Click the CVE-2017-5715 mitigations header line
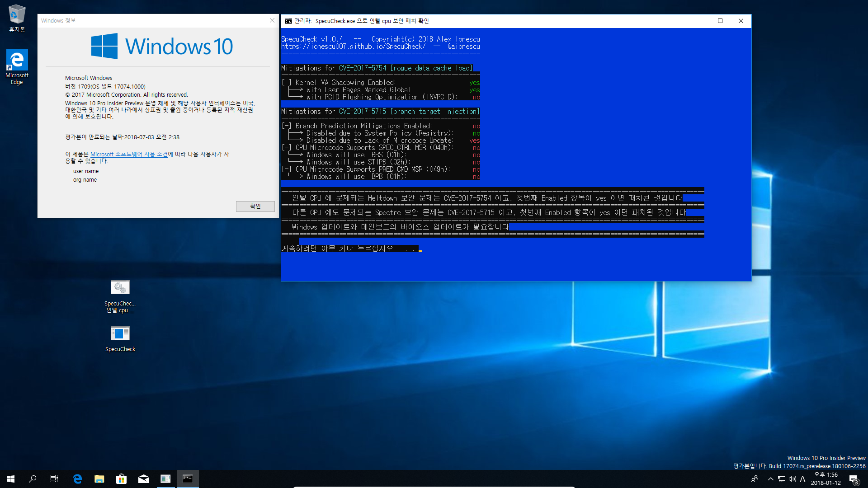 tap(380, 111)
